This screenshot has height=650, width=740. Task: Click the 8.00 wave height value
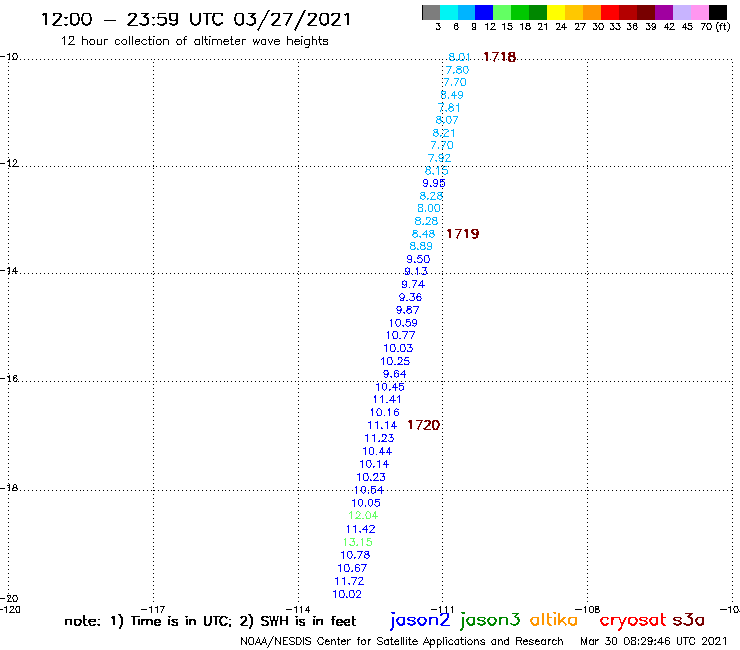(x=429, y=208)
